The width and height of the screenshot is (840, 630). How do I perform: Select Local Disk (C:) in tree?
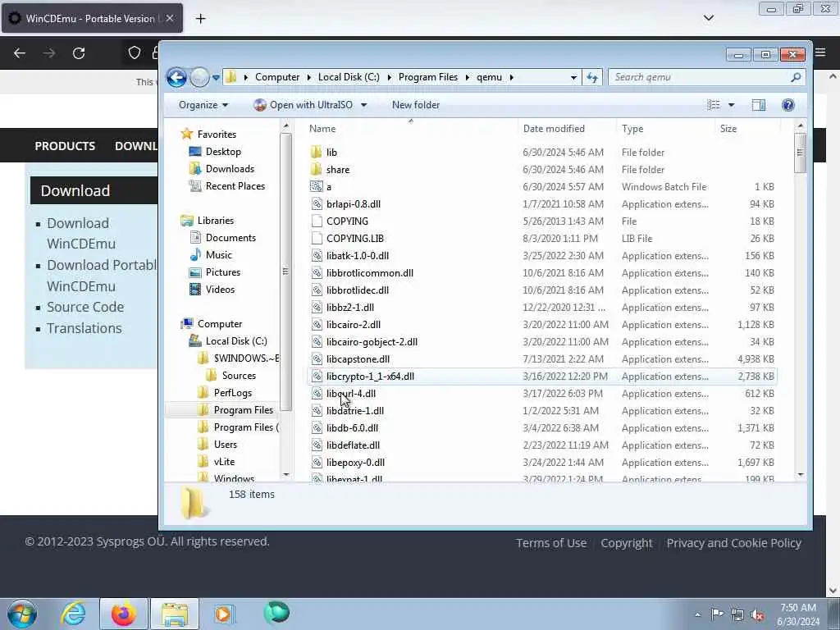(236, 341)
